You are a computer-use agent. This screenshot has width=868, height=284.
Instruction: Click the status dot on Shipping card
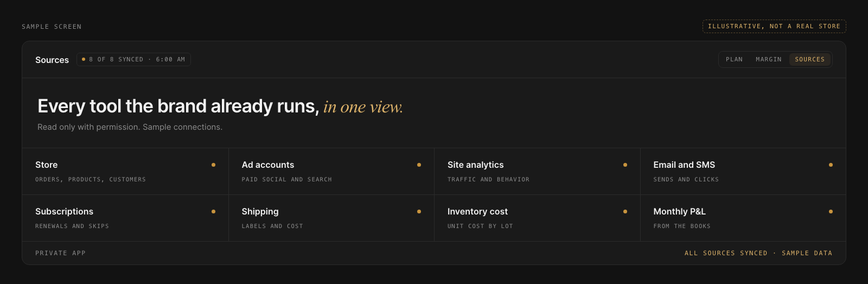(419, 211)
